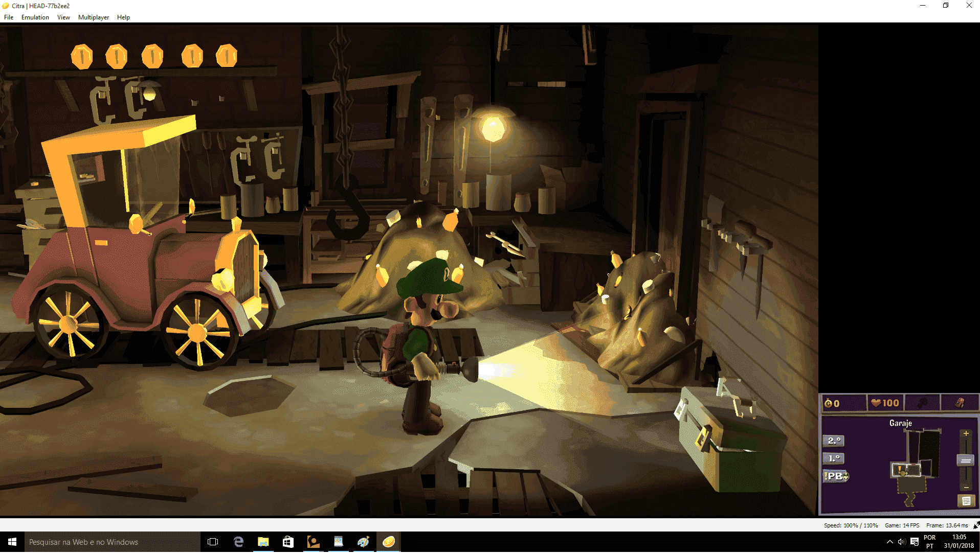Viewport: 980px width, 554px height.
Task: Click the POR PT language indicator
Action: tap(929, 542)
